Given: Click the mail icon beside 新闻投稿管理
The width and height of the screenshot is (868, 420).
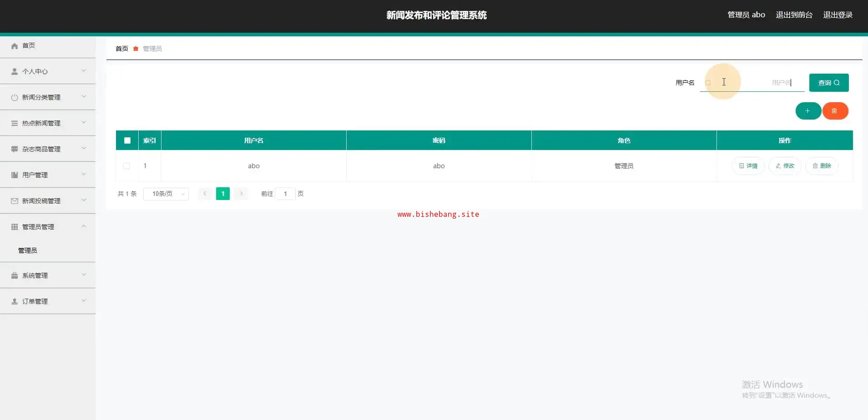Looking at the screenshot, I should pos(15,201).
